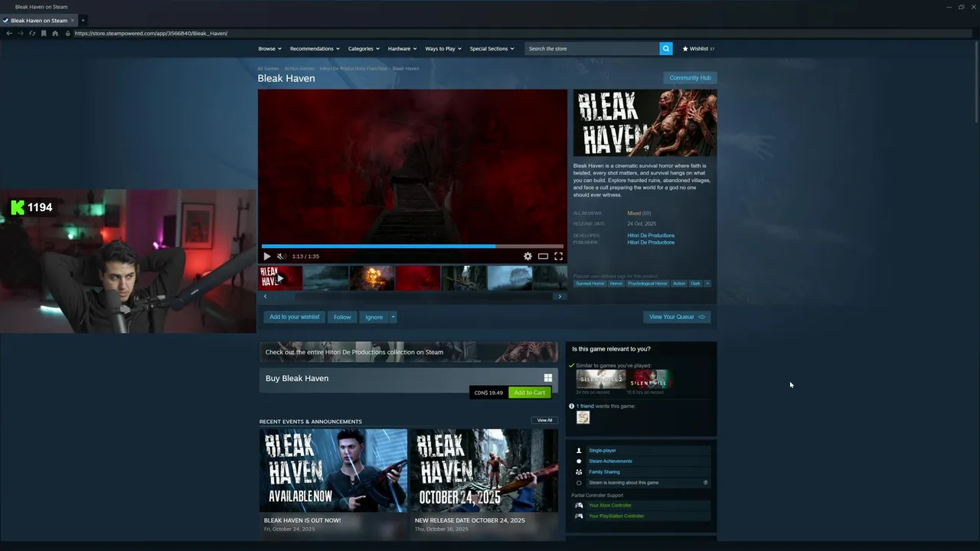
Task: Open a new tab with the plus button
Action: [83, 21]
